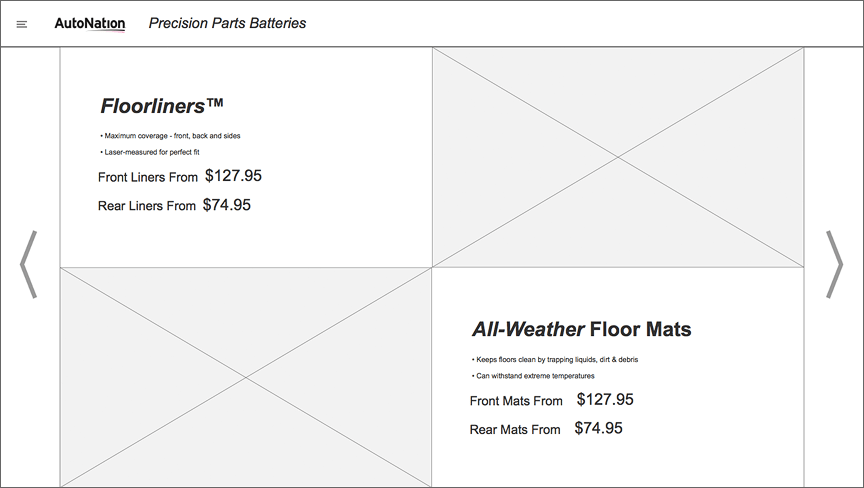Click the Floorliners placeholder image

(618, 158)
